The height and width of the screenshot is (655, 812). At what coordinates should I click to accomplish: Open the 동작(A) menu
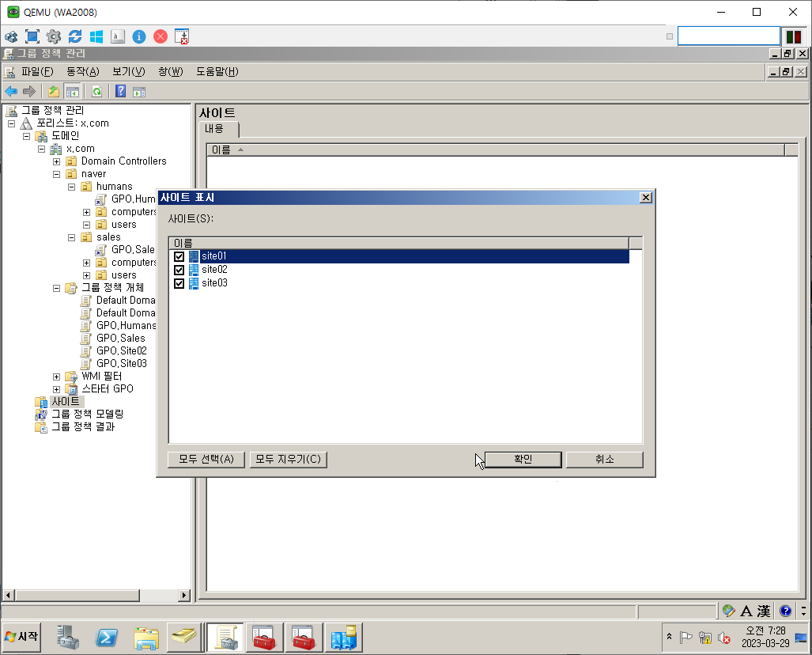tap(83, 71)
